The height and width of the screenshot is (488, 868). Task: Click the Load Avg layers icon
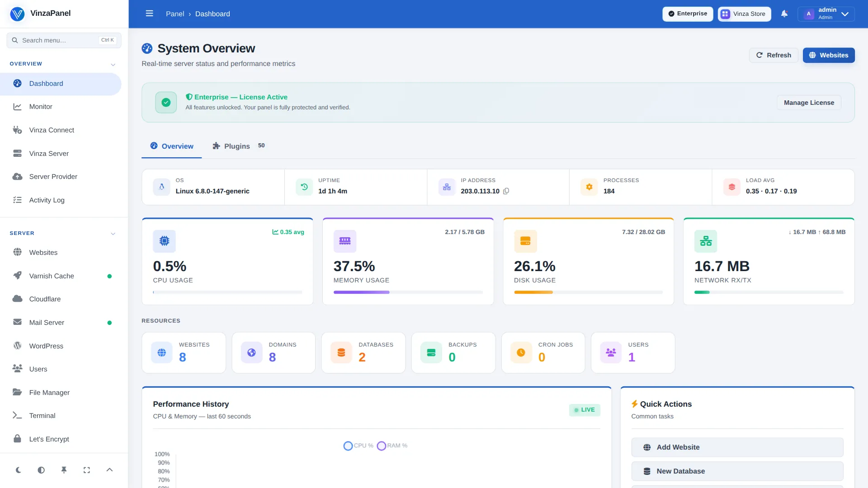tap(732, 187)
